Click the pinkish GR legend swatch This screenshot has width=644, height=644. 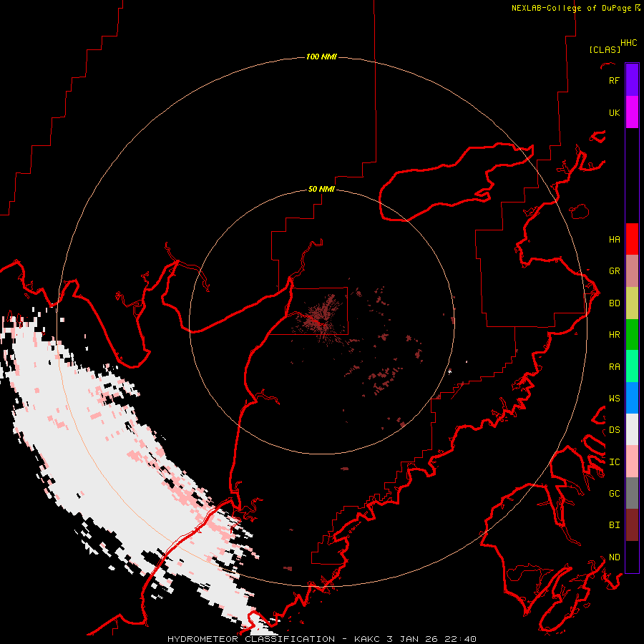[632, 271]
